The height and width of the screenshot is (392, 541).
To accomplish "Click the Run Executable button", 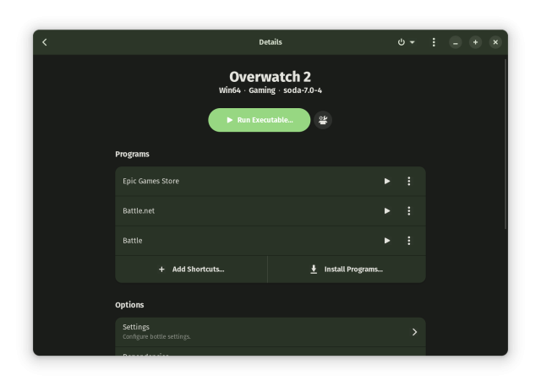I will [260, 120].
